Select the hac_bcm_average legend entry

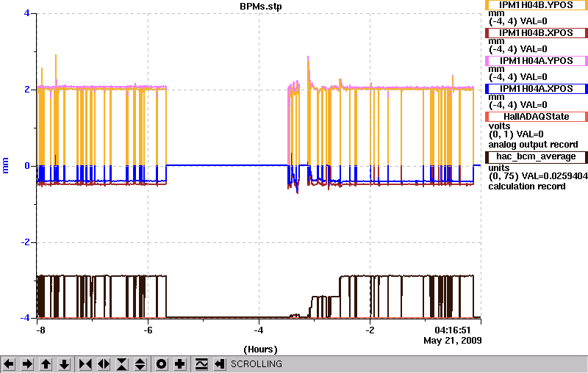coord(537,157)
